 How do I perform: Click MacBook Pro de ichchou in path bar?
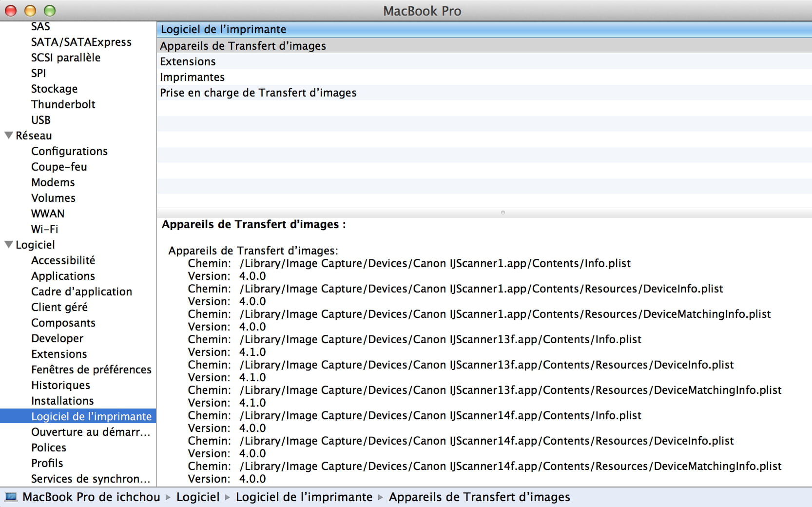point(91,497)
